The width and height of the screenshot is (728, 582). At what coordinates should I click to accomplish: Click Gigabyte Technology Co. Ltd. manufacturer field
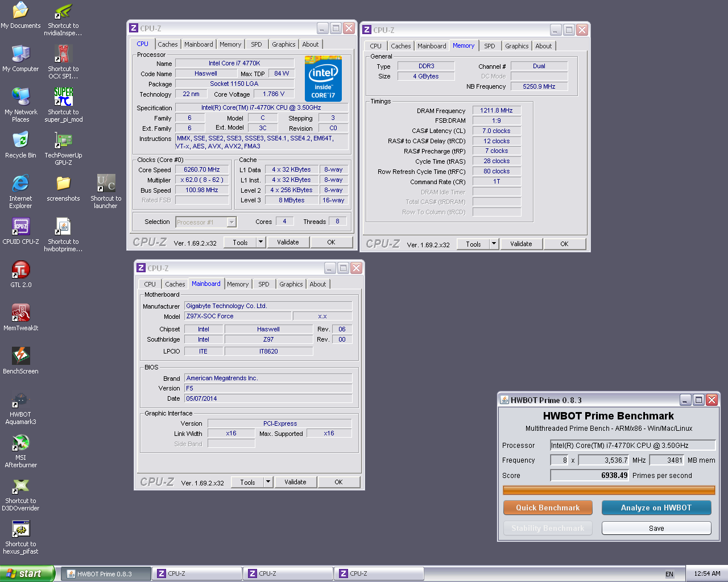(268, 306)
